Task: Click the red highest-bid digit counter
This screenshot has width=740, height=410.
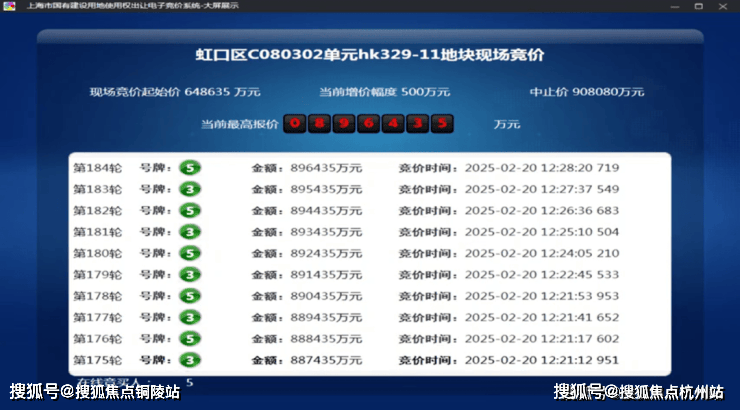Action: pyautogui.click(x=368, y=124)
